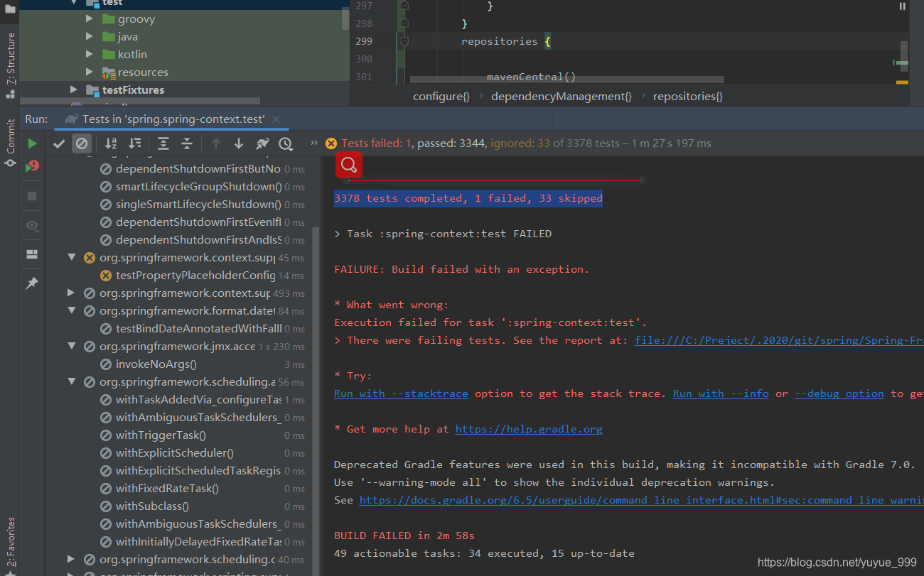Image resolution: width=924 pixels, height=576 pixels.
Task: Toggle auto-test eye icon in Run sidebar
Action: click(x=32, y=225)
